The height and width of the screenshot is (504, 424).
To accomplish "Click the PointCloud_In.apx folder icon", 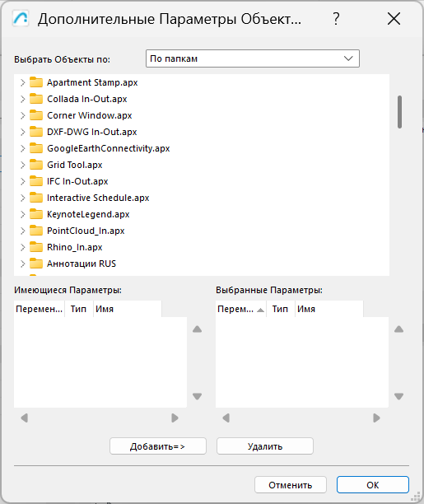I will 36,231.
